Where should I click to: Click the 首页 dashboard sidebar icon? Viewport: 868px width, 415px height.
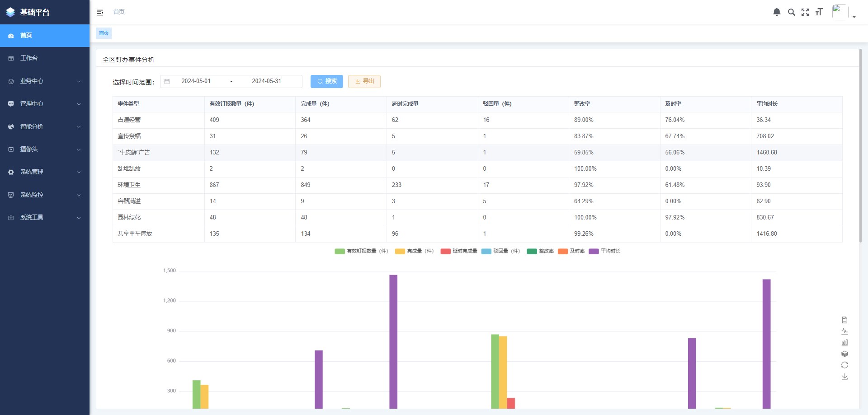pyautogui.click(x=11, y=36)
